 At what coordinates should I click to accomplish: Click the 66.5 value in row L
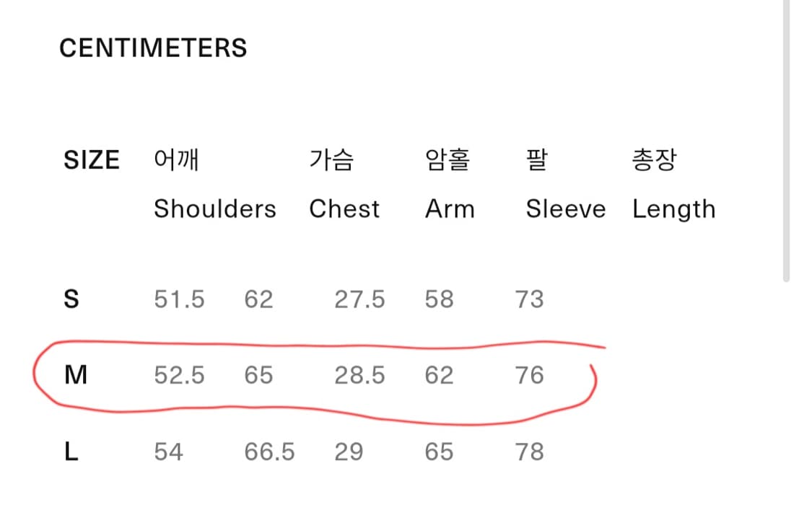tap(269, 452)
